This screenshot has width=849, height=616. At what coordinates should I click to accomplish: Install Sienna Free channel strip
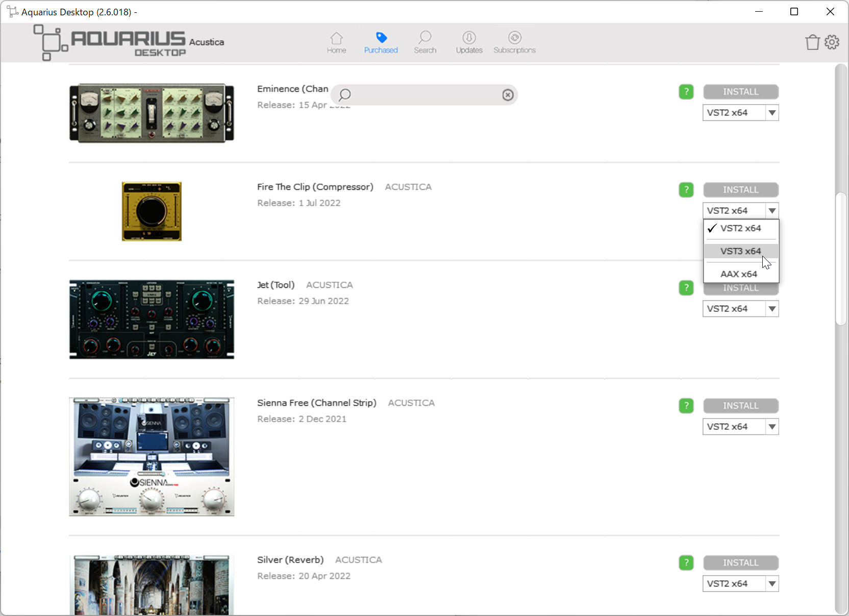point(741,406)
